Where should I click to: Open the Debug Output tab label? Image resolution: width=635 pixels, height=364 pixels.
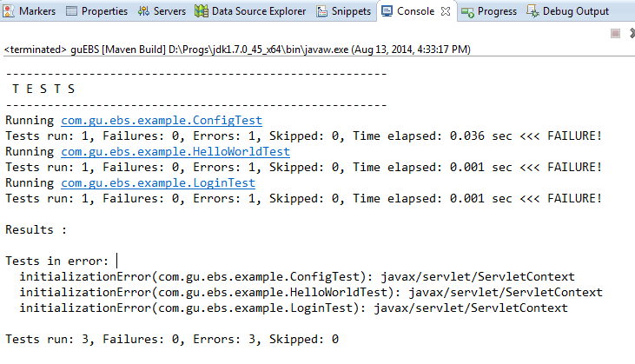coord(575,11)
